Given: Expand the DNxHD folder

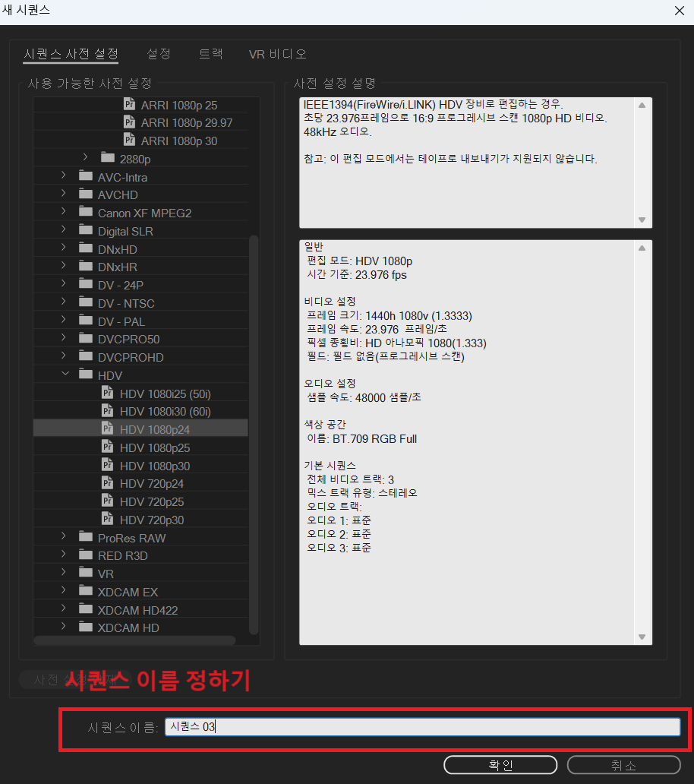Looking at the screenshot, I should [x=63, y=248].
